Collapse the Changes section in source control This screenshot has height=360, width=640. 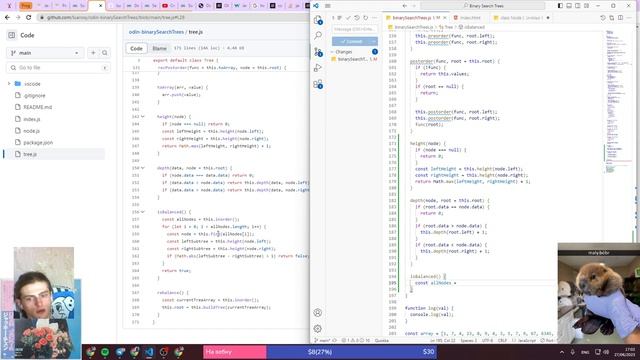[333, 52]
